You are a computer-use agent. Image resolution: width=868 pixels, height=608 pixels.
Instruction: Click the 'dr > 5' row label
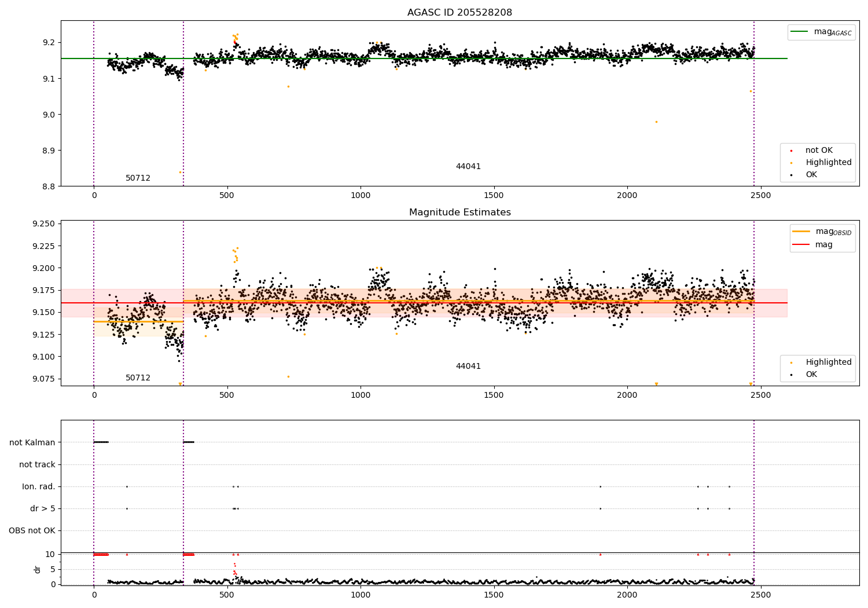click(x=43, y=509)
